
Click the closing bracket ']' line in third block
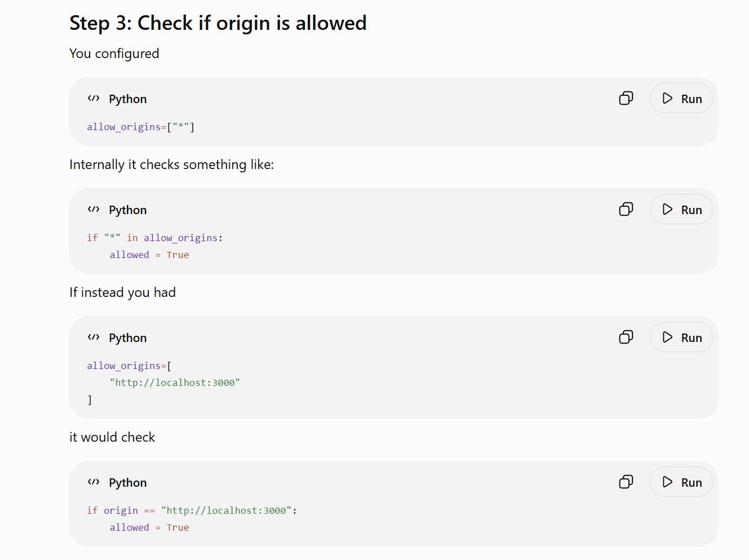[90, 400]
